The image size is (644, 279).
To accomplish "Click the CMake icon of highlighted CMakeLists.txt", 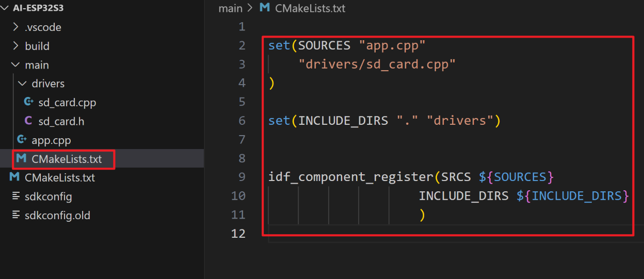I will pos(21,158).
